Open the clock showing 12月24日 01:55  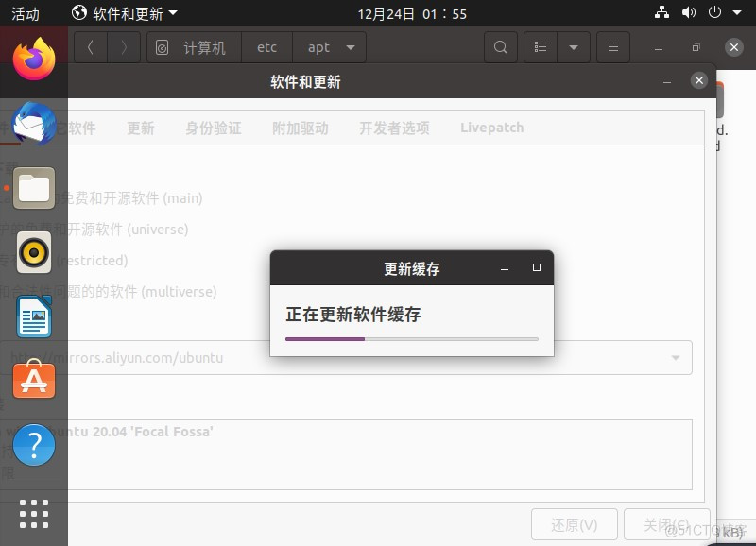[x=412, y=13]
